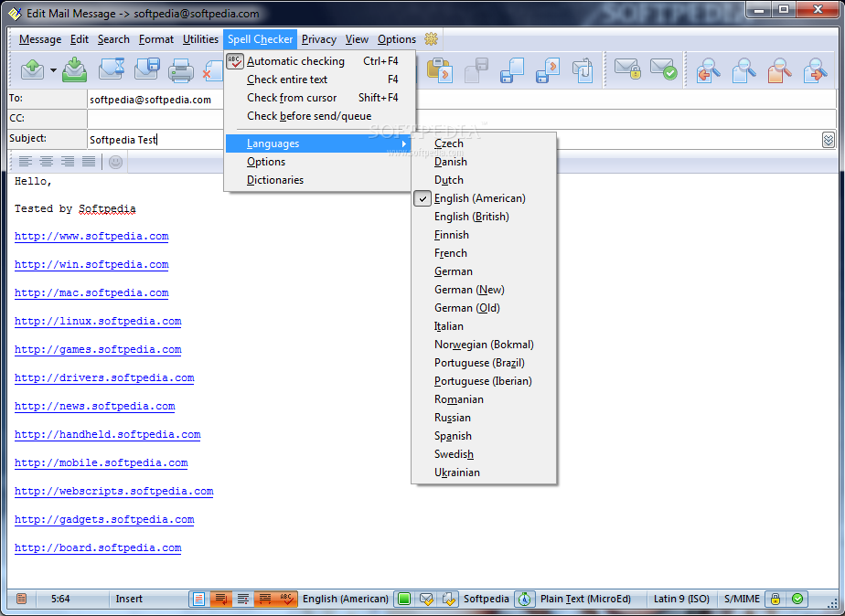Open the Utilities menu

(x=200, y=39)
